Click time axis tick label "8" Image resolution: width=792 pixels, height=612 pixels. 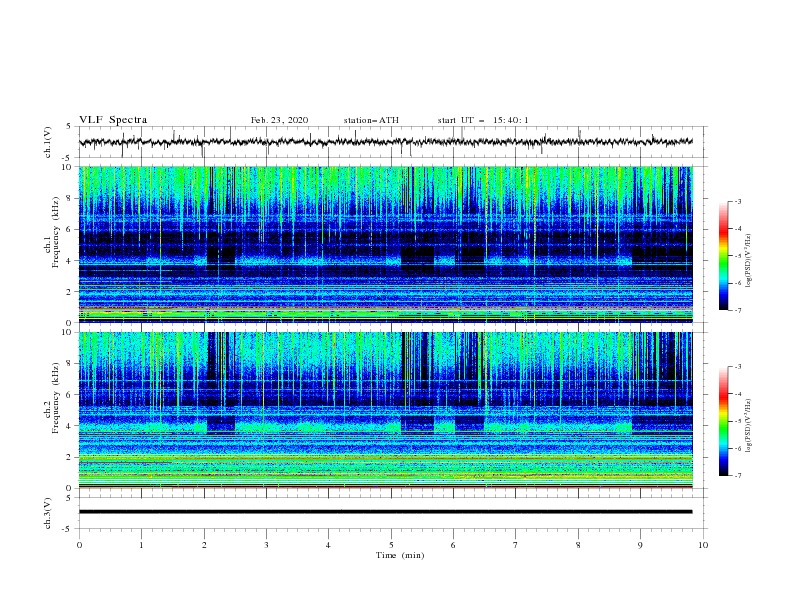coord(578,545)
